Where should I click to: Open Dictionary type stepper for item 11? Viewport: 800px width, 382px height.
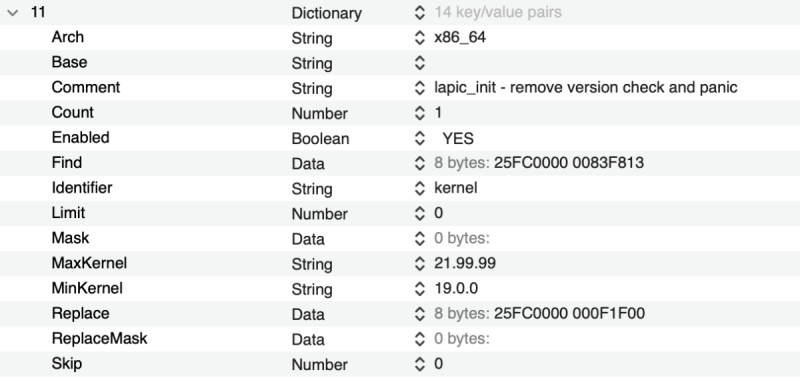pos(419,13)
